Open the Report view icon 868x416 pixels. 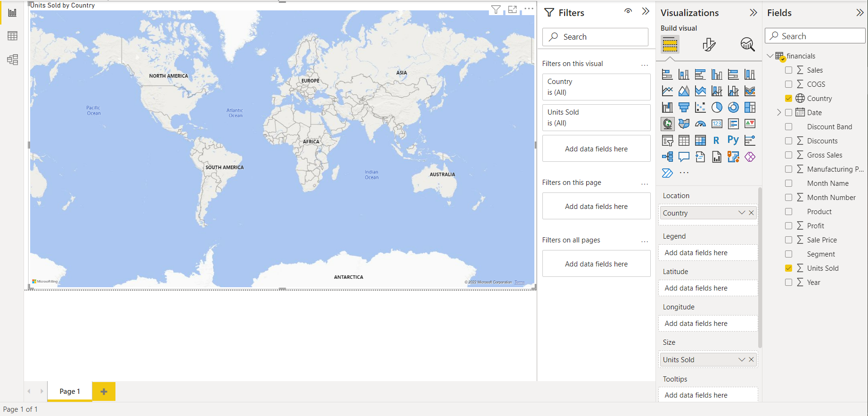point(12,13)
